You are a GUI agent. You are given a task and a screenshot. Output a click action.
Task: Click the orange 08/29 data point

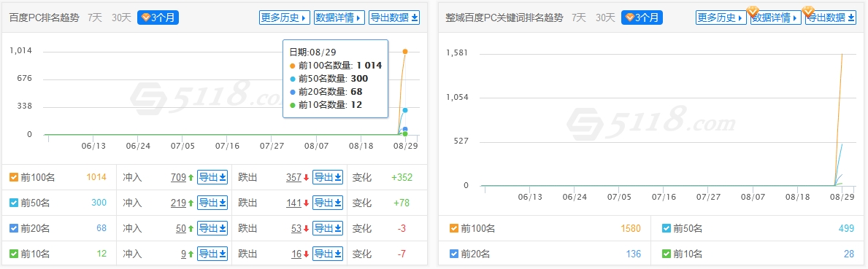click(x=405, y=51)
